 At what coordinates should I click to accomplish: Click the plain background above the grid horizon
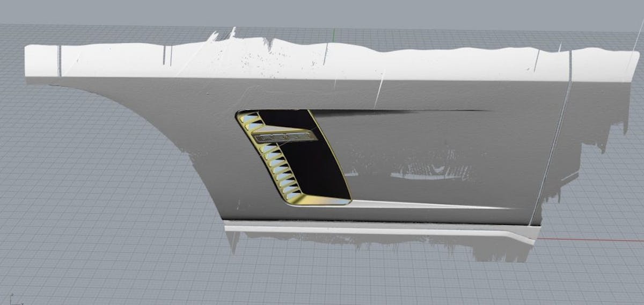pyautogui.click(x=322, y=11)
